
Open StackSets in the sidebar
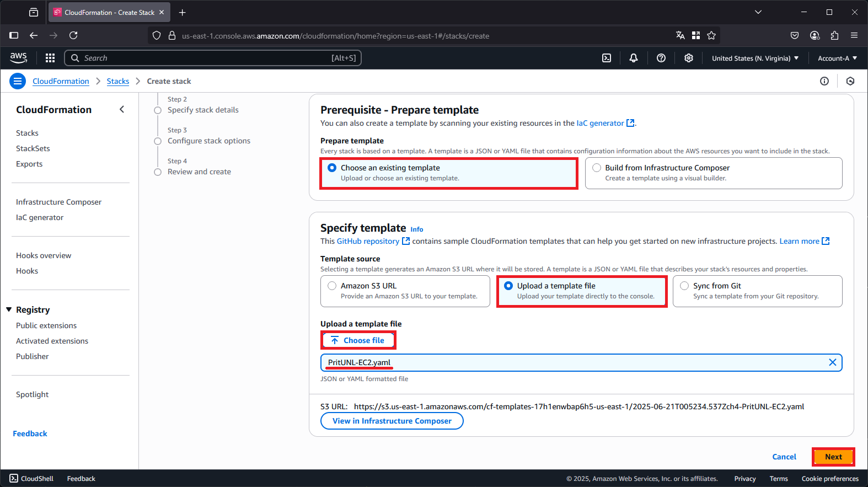pyautogui.click(x=33, y=148)
